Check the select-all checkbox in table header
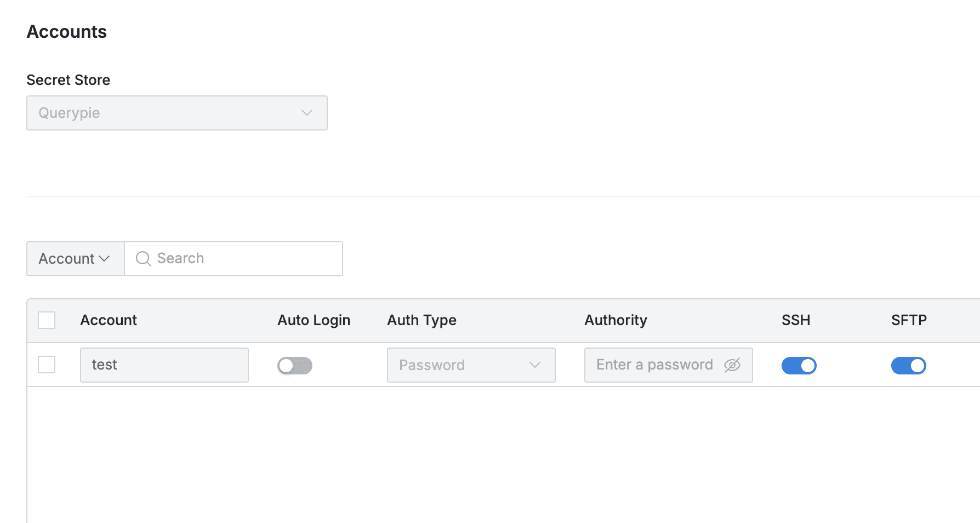Image resolution: width=980 pixels, height=523 pixels. point(46,320)
